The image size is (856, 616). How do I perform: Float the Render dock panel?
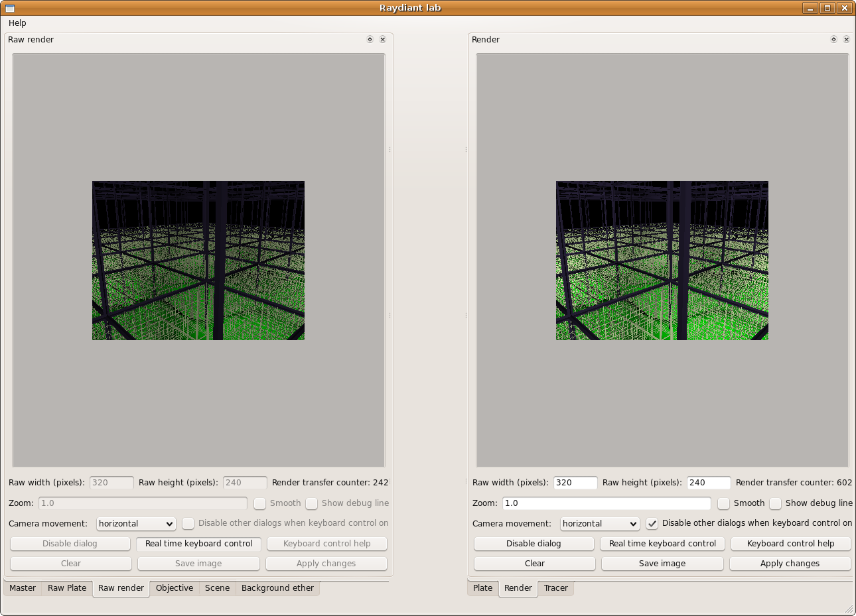tap(833, 40)
